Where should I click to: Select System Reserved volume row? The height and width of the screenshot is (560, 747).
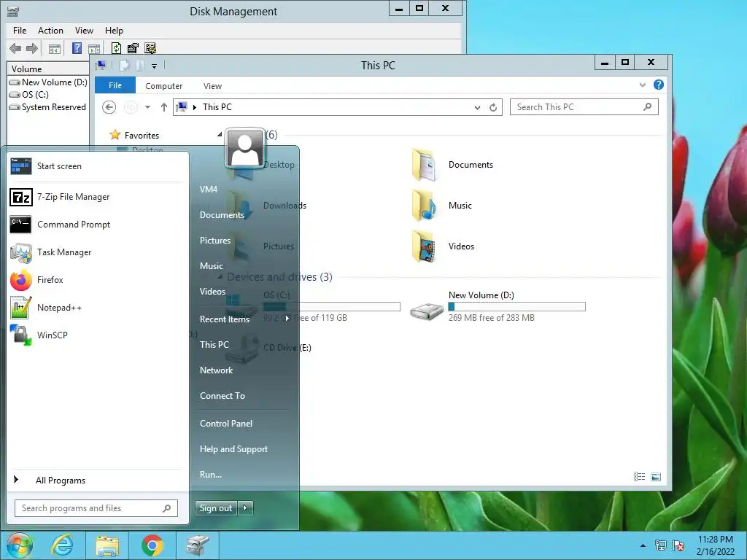tap(47, 107)
